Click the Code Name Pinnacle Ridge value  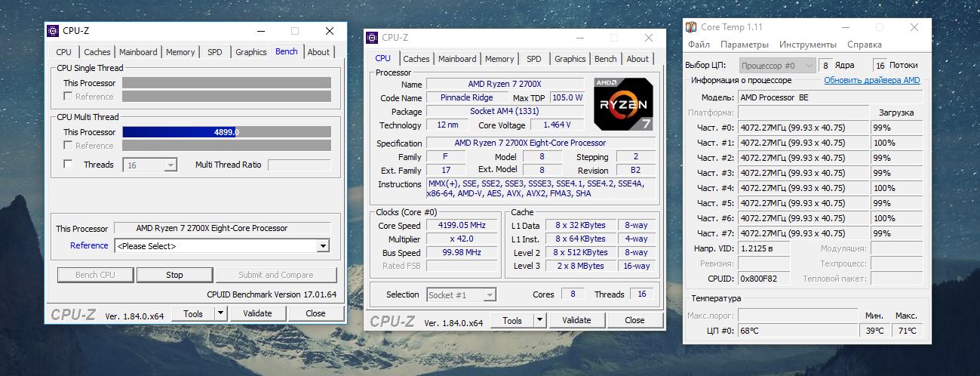tap(467, 98)
